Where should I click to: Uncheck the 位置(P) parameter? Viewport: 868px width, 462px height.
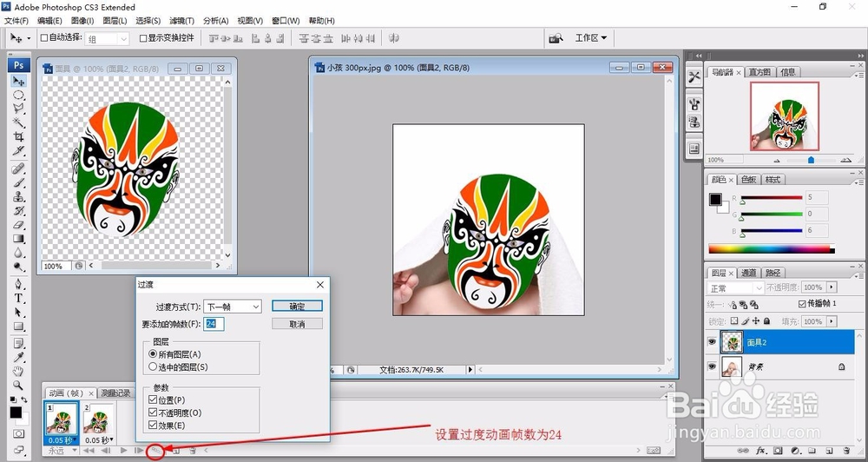tap(153, 399)
